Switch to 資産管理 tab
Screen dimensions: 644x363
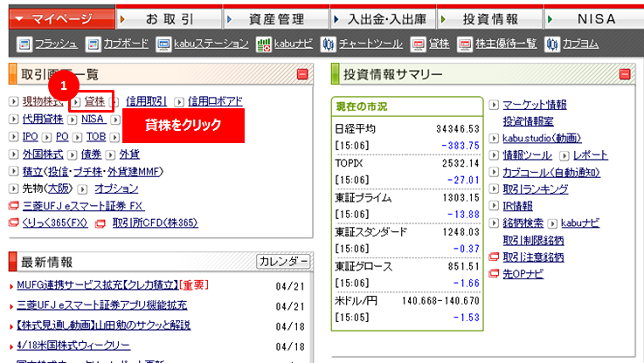(x=276, y=19)
